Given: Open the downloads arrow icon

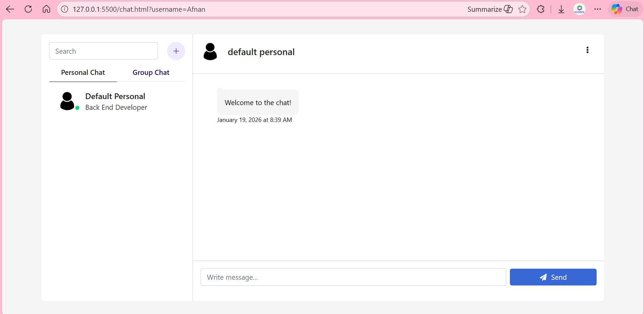Looking at the screenshot, I should click(x=561, y=9).
